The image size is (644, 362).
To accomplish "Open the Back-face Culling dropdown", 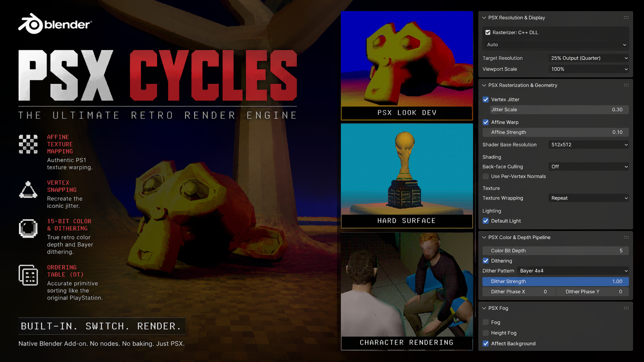I will pos(589,167).
